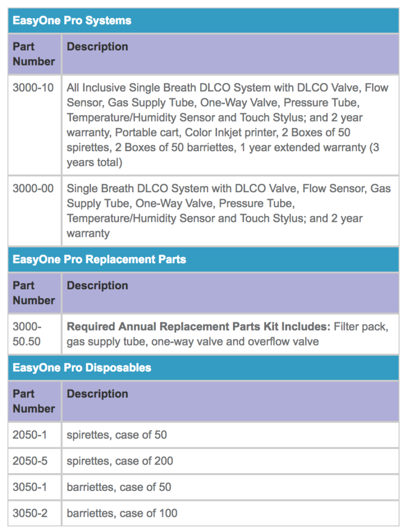
Task: Select part number 3050-2
Action: (30, 513)
